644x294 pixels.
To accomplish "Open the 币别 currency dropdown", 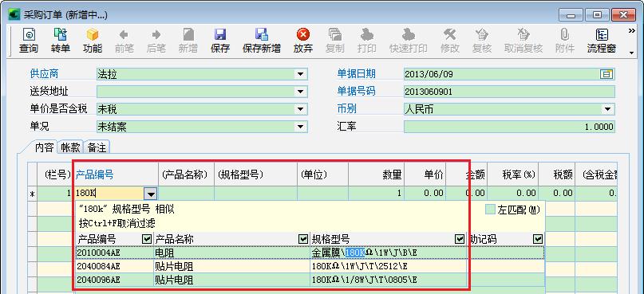I will tap(608, 109).
